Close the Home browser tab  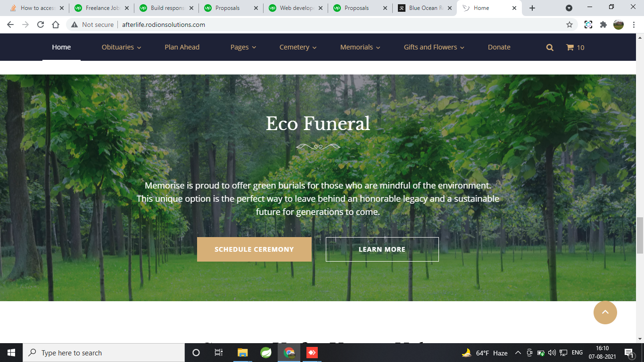point(514,8)
